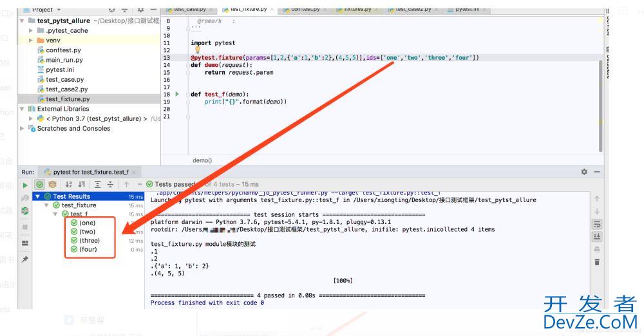The width and height of the screenshot is (644, 336).
Task: Expand the .pytest_cache folder
Action: point(31,30)
